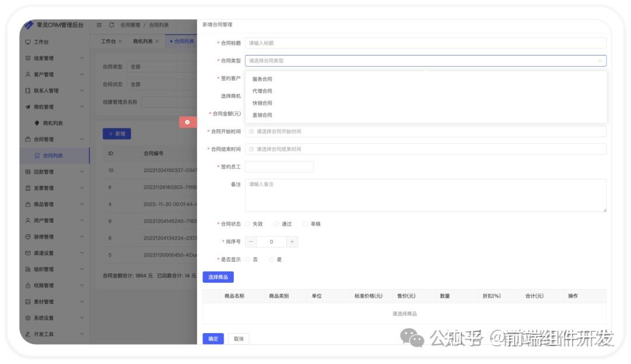
Task: Increase 排序号 with the plus button
Action: (292, 242)
